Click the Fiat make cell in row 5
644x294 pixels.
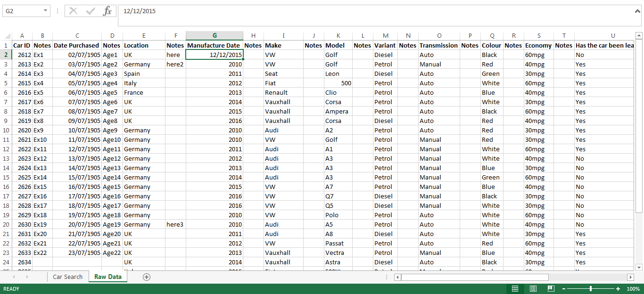click(283, 83)
